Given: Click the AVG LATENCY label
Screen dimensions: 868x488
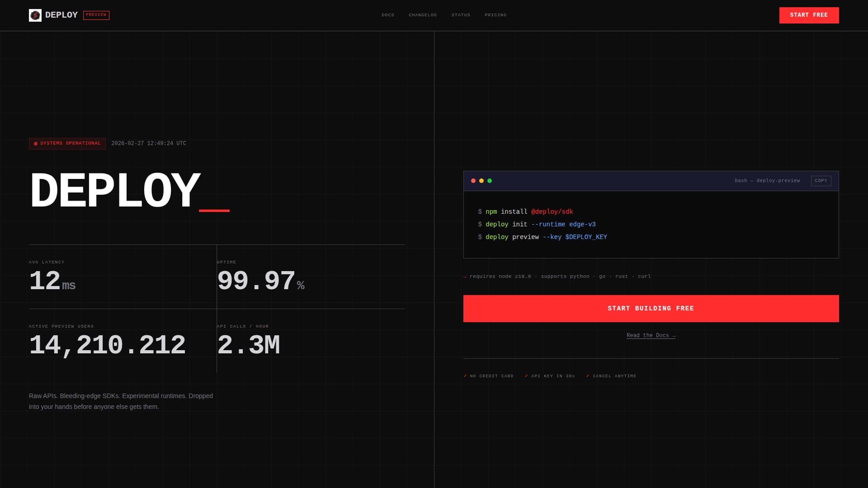Looking at the screenshot, I should tap(47, 262).
